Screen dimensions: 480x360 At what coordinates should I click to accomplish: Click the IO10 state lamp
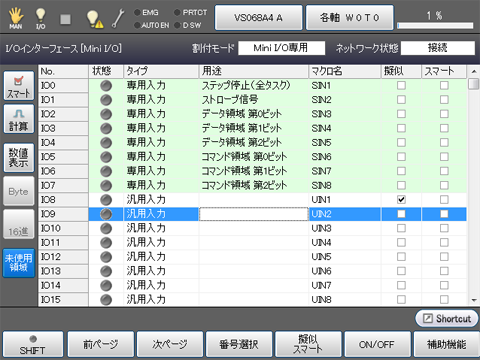pos(106,228)
